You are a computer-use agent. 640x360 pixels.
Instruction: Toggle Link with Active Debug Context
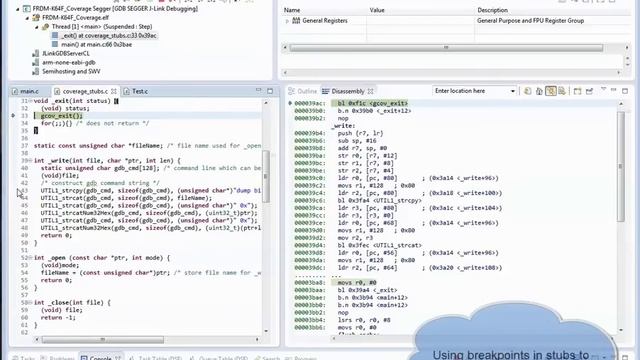point(551,91)
